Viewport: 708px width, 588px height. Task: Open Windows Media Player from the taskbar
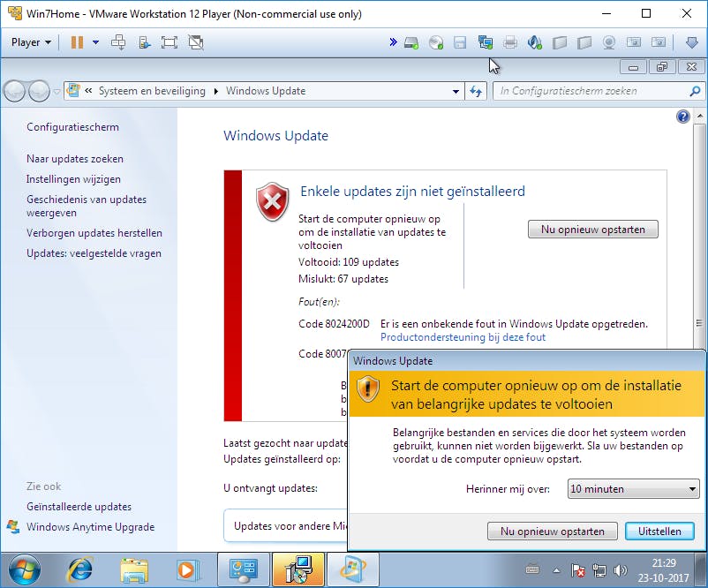(186, 570)
